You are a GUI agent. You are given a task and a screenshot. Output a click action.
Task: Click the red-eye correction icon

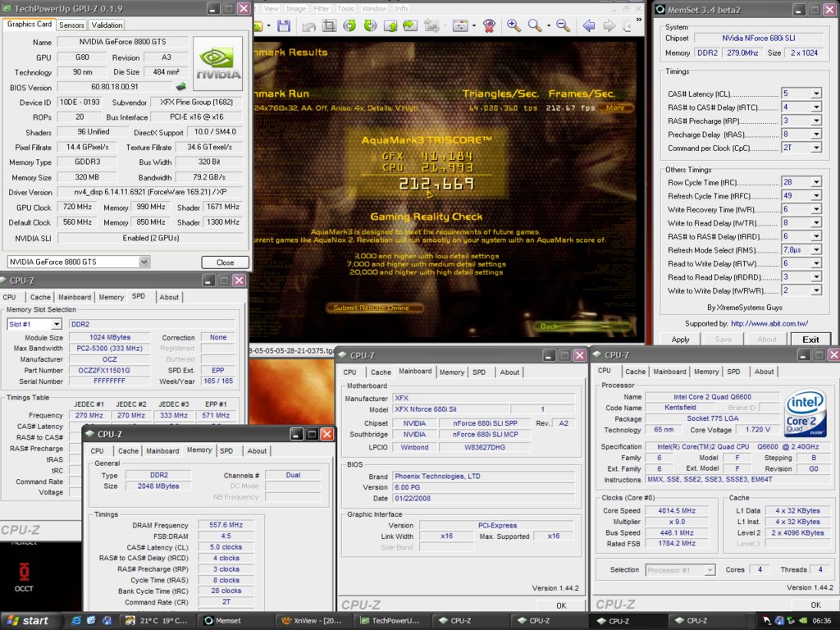tap(489, 25)
